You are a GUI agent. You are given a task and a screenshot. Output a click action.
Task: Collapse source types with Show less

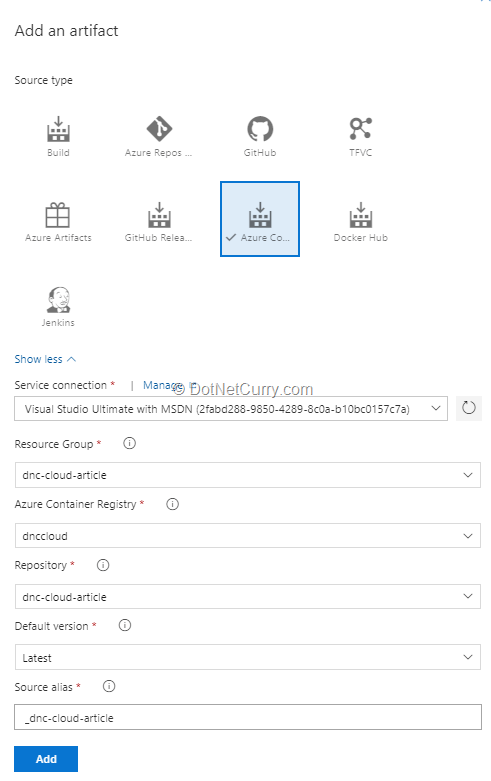point(45,359)
